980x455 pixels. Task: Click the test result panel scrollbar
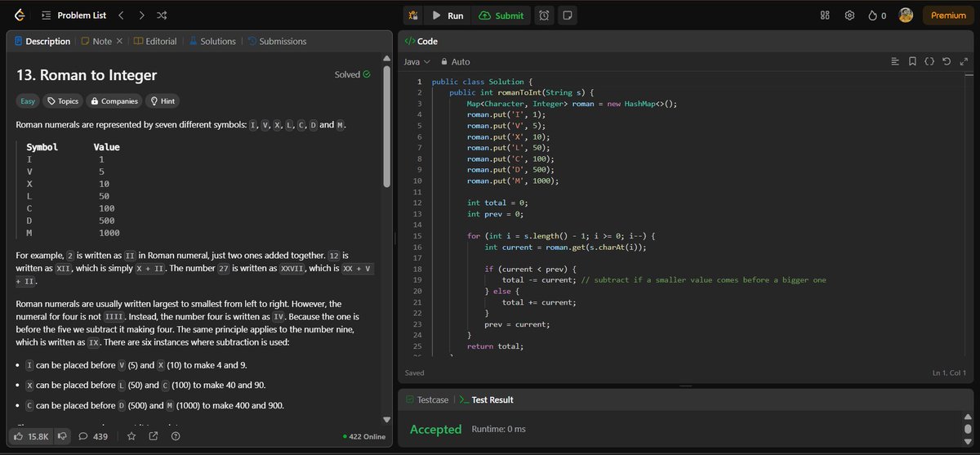[968, 428]
